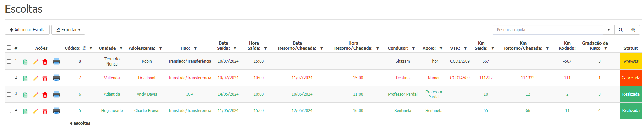Print the Terra do Nunca escolta
Image resolution: width=644 pixels, height=131 pixels.
(x=57, y=61)
